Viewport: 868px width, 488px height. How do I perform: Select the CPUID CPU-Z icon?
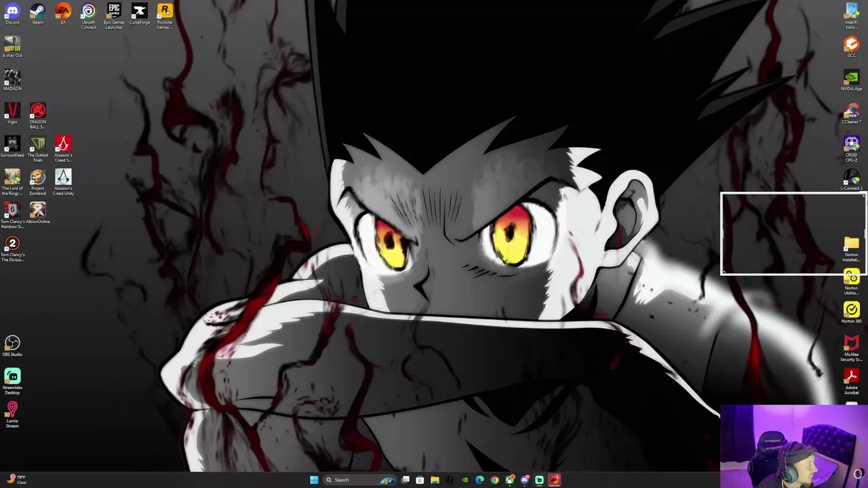[x=852, y=149]
